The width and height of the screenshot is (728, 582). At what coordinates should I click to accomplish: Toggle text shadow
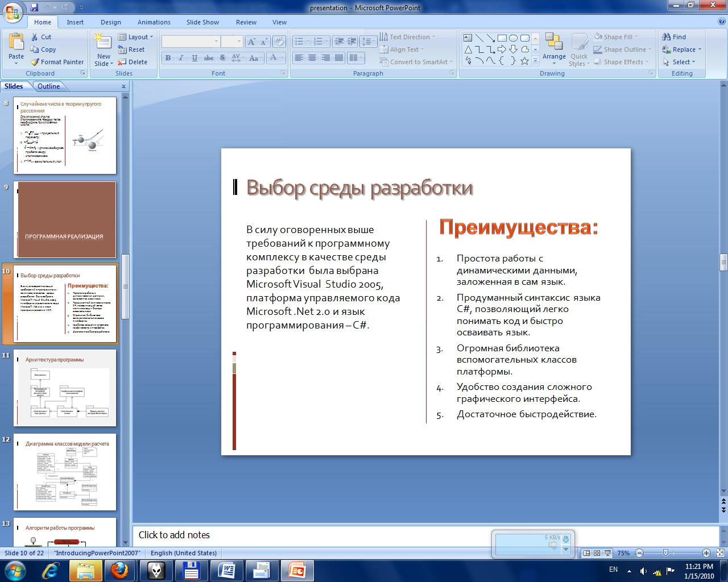(x=222, y=57)
